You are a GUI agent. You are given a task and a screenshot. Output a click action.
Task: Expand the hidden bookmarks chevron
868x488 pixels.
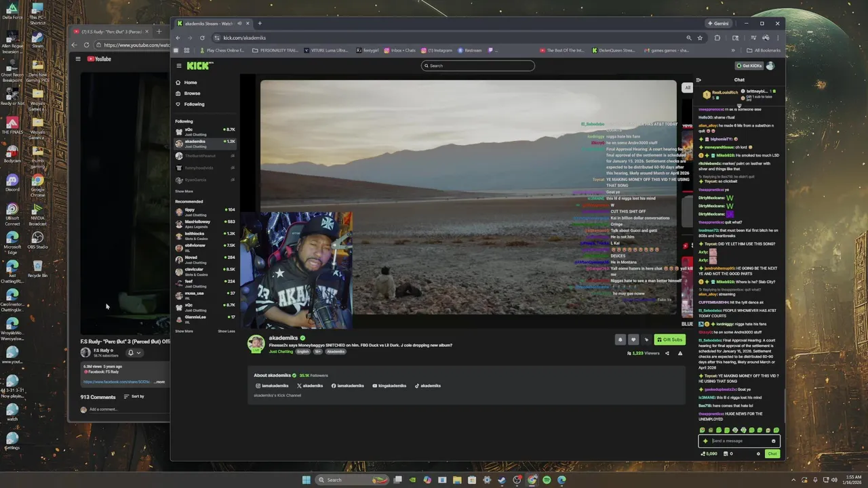pyautogui.click(x=732, y=50)
